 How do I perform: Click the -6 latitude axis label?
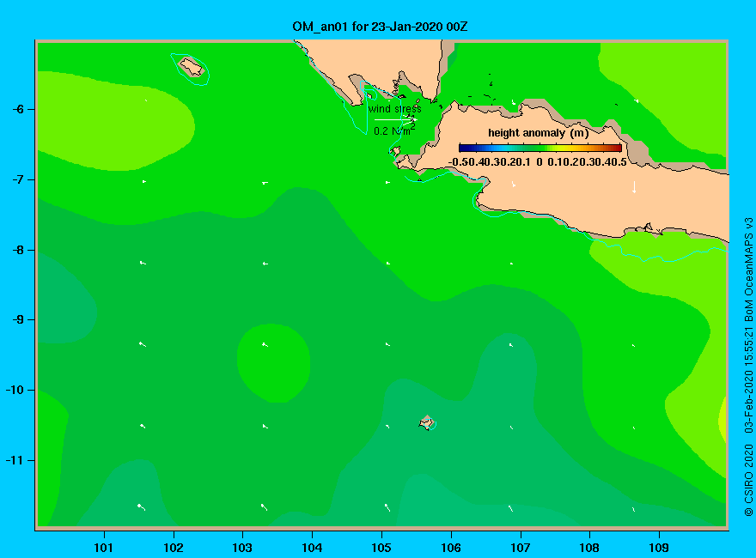18,109
